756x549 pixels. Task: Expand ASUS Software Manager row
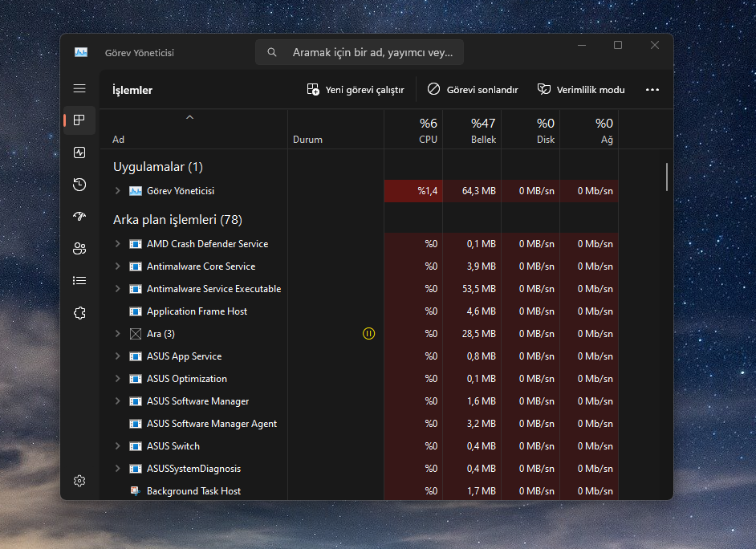pos(117,401)
